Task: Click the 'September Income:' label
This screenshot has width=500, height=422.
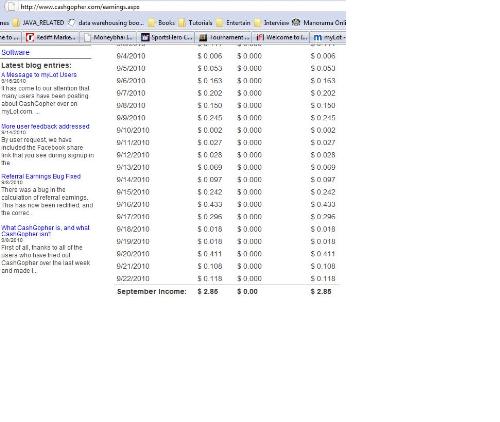Action: 152,292
